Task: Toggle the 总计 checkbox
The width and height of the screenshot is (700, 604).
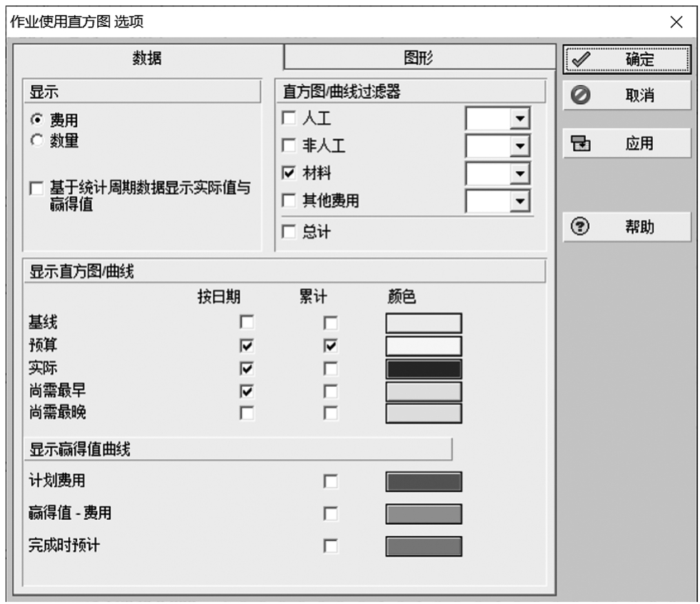Action: tap(289, 232)
